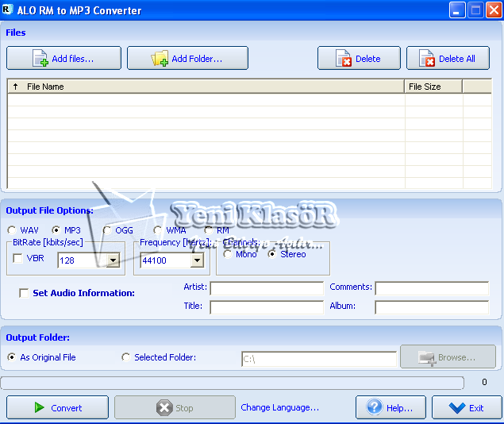
Task: Enable the VBR checkbox
Action: click(17, 258)
